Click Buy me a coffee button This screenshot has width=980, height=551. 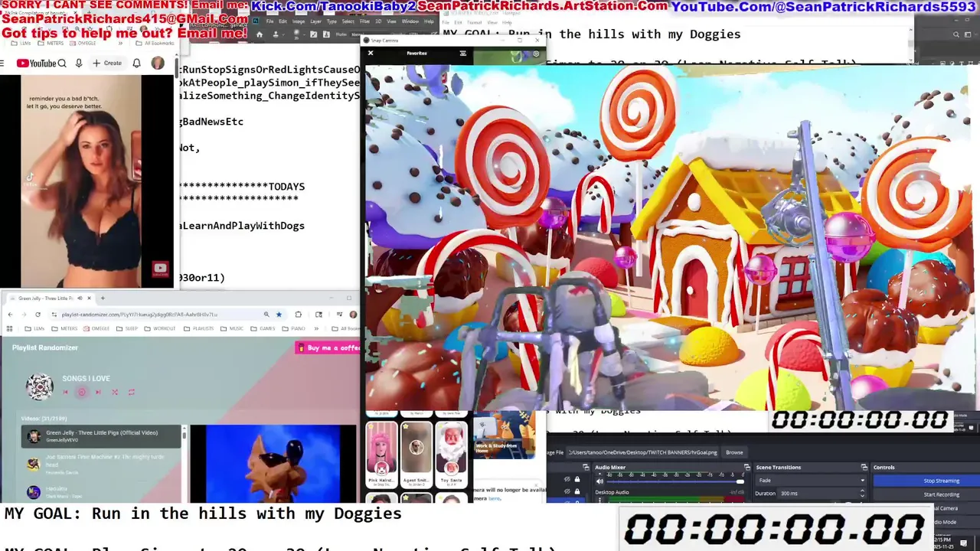[x=328, y=347]
